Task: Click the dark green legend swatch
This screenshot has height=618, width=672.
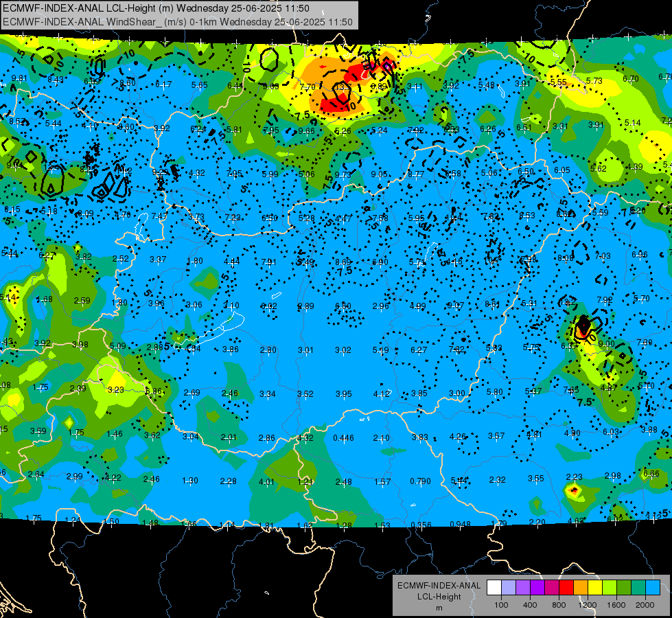Action: [x=624, y=588]
